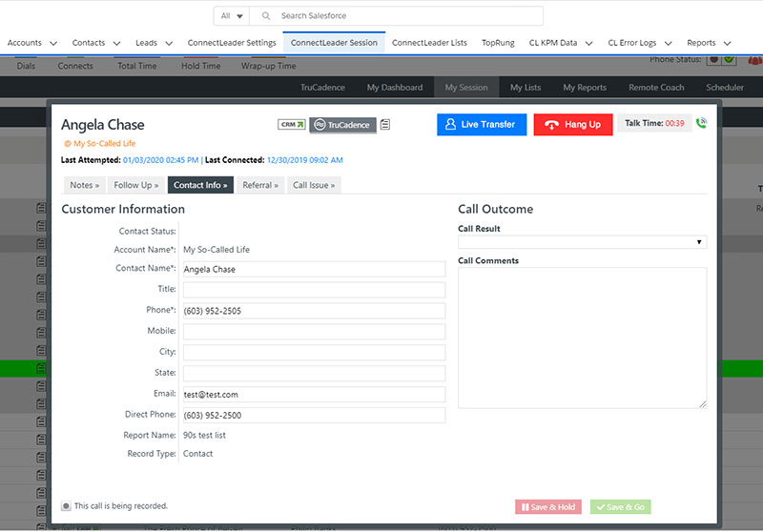Click the Title input field

point(314,291)
